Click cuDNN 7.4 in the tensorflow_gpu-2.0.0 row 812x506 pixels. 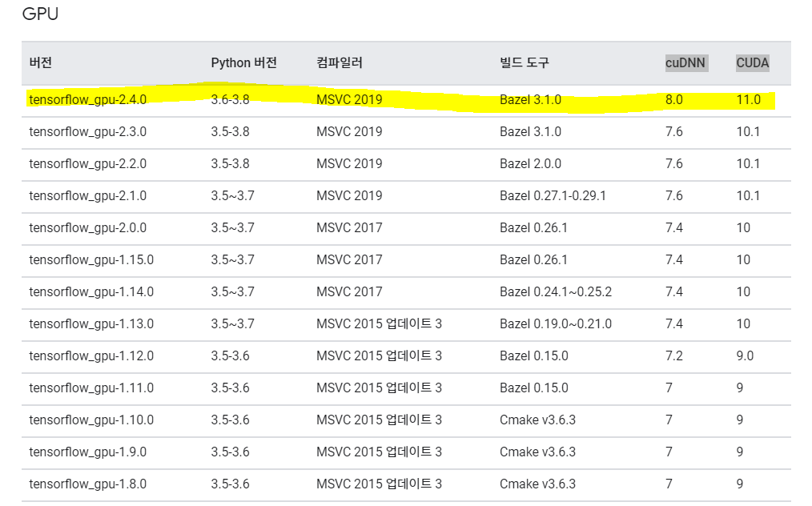[673, 228]
